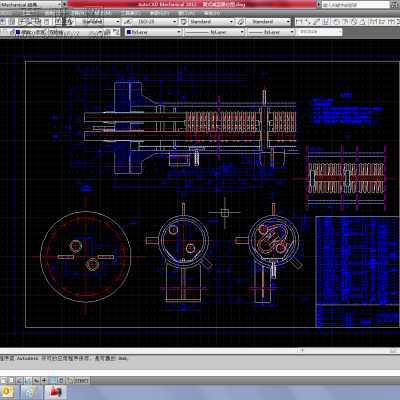The height and width of the screenshot is (400, 400).
Task: Toggle Snap mode in status bar
Action: click(x=3, y=380)
